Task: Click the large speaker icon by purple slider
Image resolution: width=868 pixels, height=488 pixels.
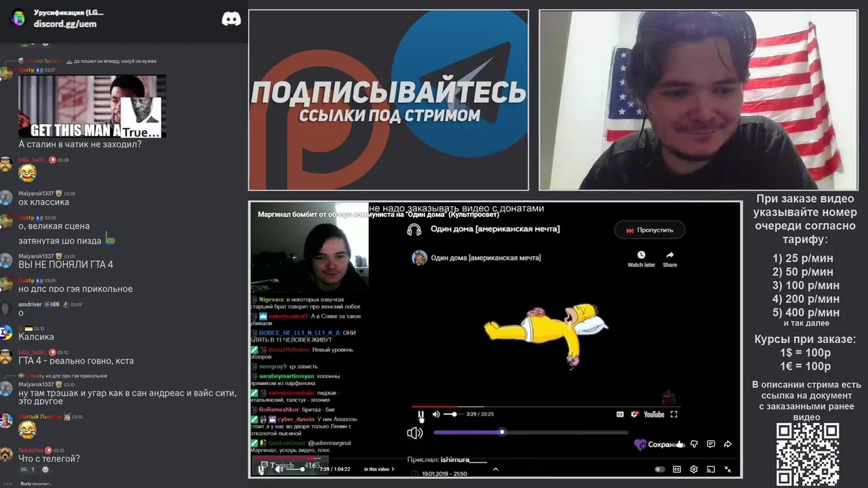Action: pos(414,432)
